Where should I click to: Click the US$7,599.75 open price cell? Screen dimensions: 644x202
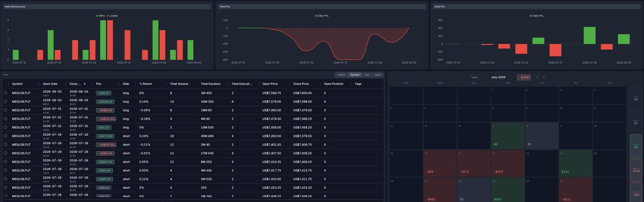(x=272, y=93)
